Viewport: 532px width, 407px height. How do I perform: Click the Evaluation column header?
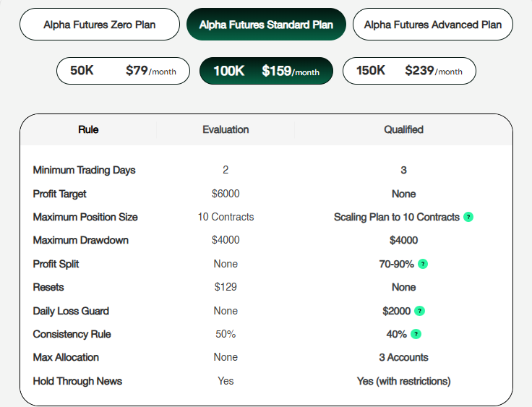226,129
